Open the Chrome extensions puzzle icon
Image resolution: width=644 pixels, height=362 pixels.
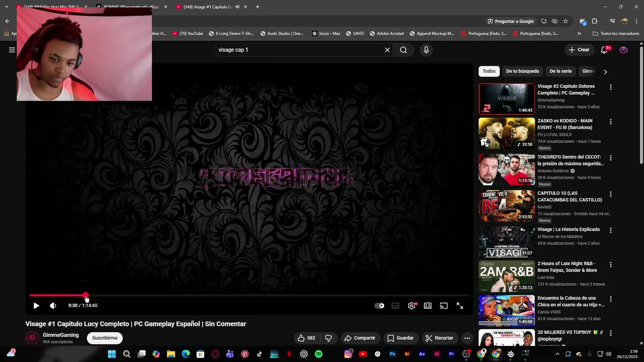pyautogui.click(x=595, y=21)
